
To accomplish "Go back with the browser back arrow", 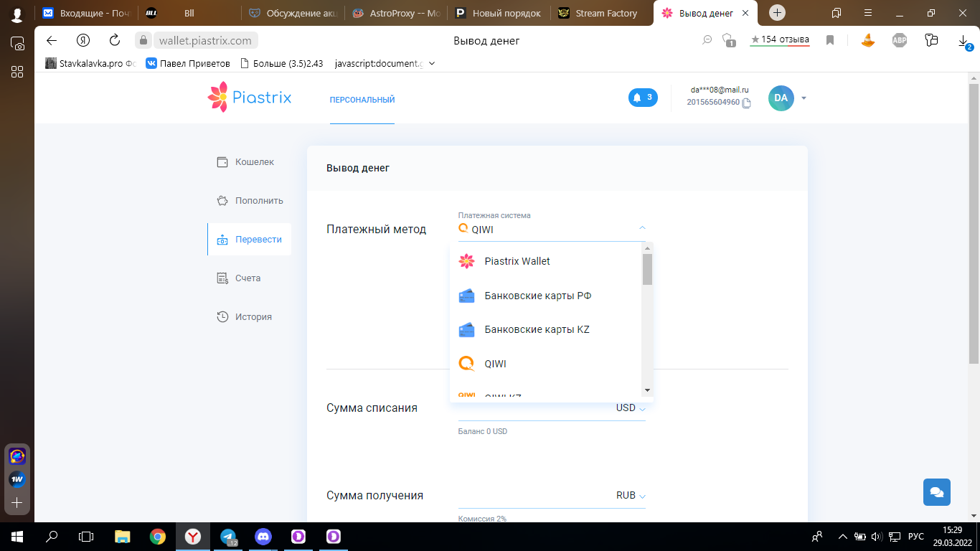I will click(x=51, y=40).
